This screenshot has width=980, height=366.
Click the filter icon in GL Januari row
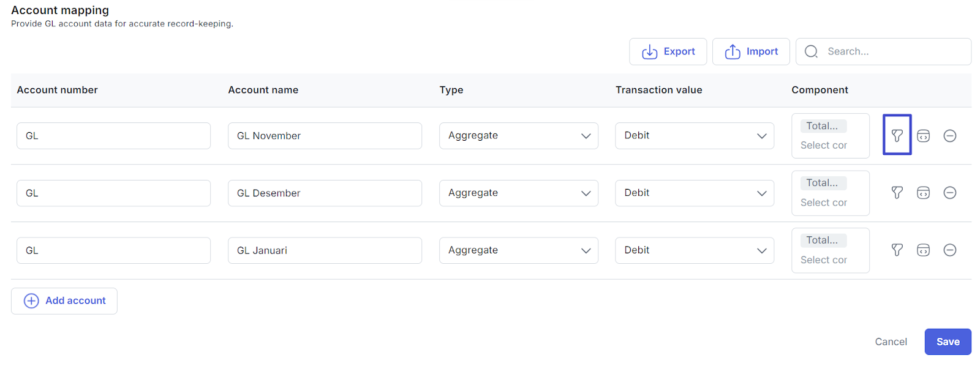pos(897,250)
